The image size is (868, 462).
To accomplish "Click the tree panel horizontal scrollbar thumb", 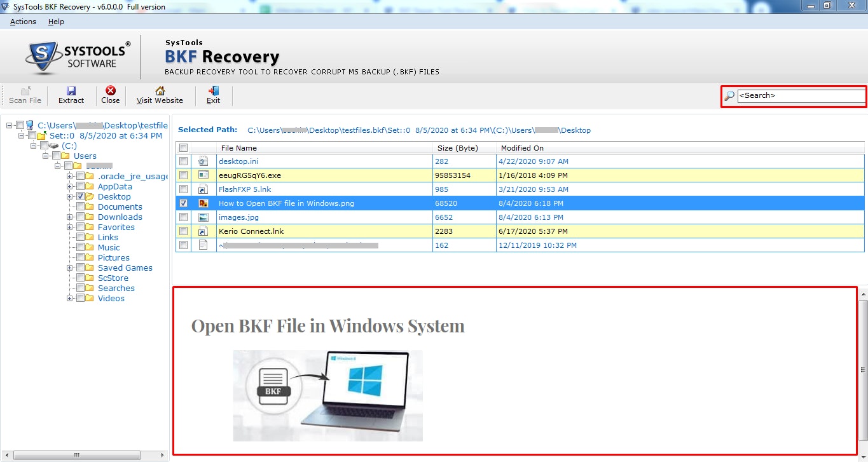I will point(76,455).
